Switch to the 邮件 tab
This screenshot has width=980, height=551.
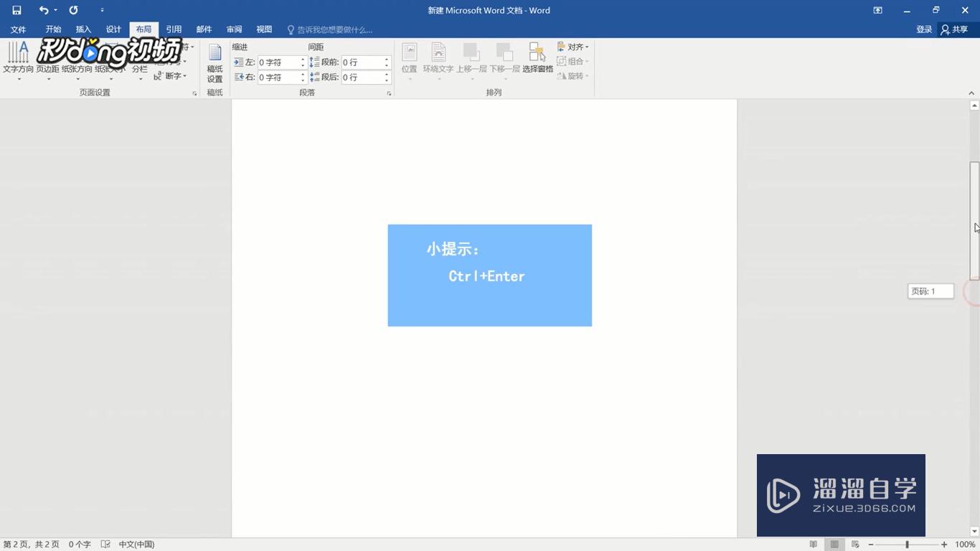click(x=204, y=29)
